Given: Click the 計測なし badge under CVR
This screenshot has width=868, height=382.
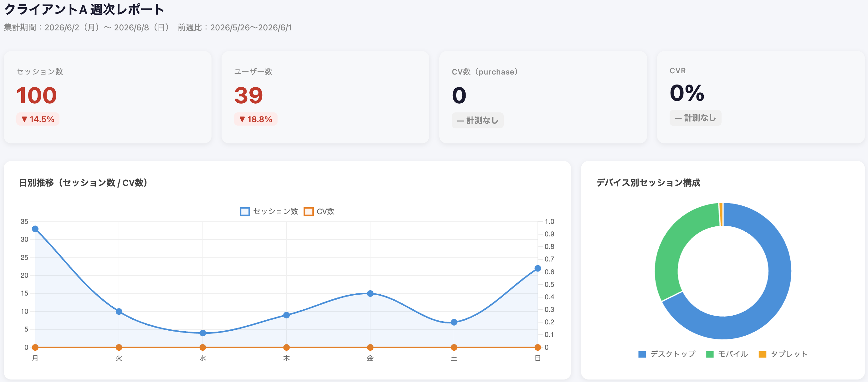Looking at the screenshot, I should point(696,118).
